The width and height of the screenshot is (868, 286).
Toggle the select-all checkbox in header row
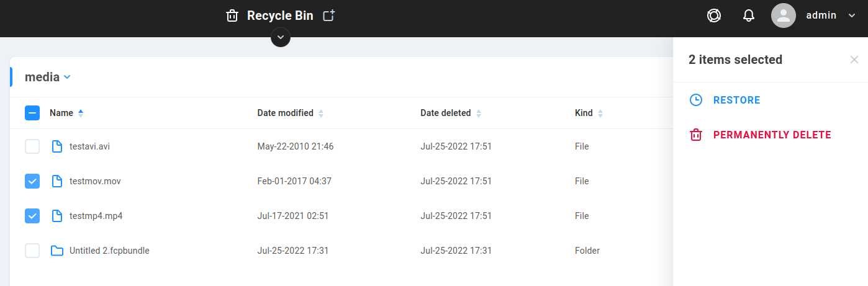tap(32, 113)
